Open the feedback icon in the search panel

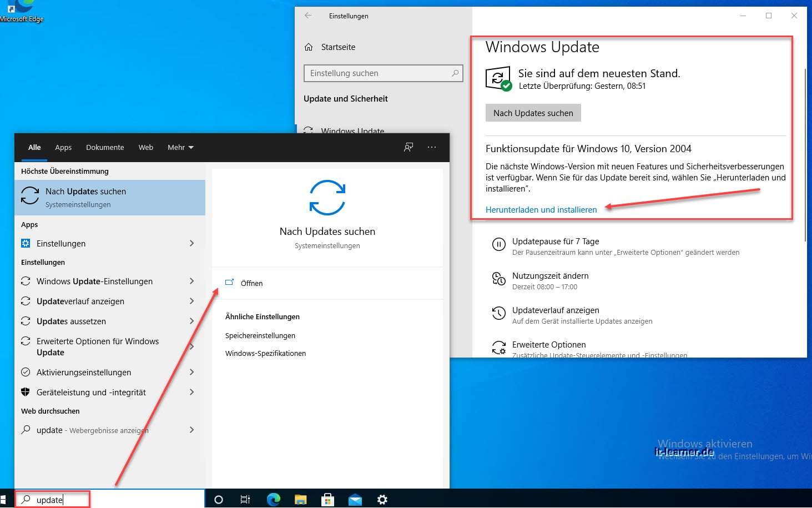(408, 147)
